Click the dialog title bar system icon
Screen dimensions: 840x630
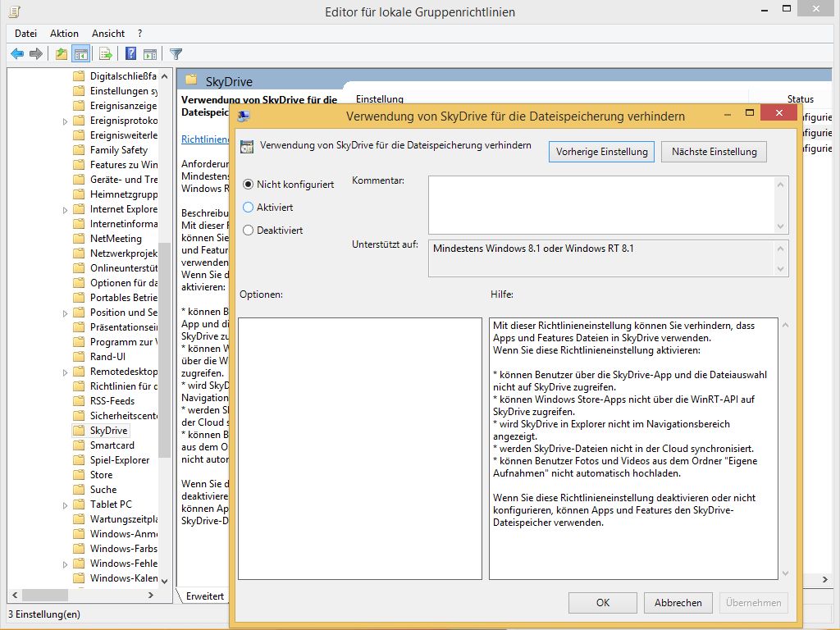[244, 116]
